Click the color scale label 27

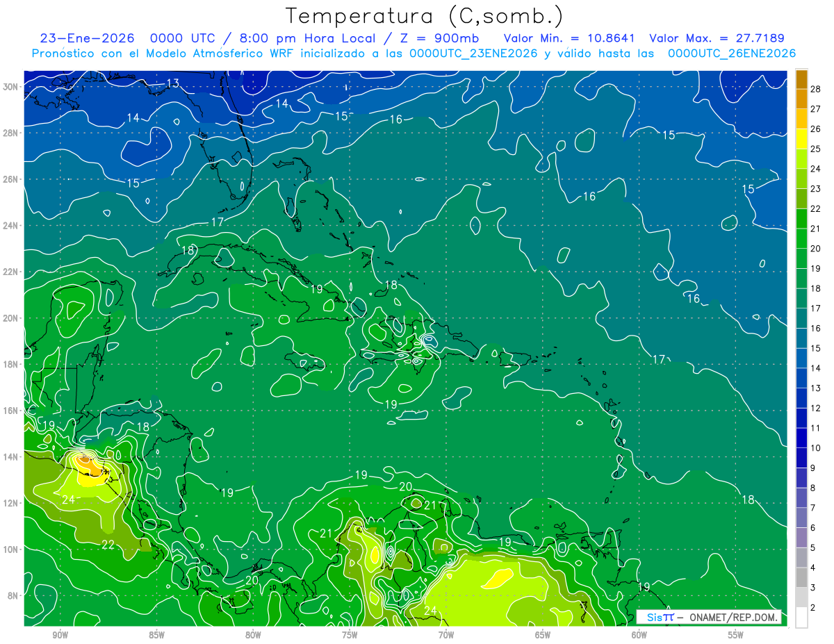click(x=816, y=108)
